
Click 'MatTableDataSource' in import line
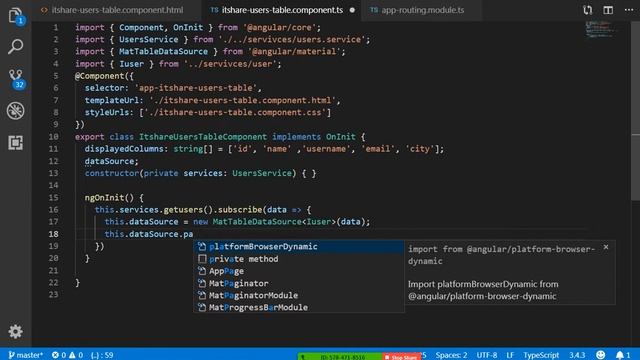[x=163, y=51]
